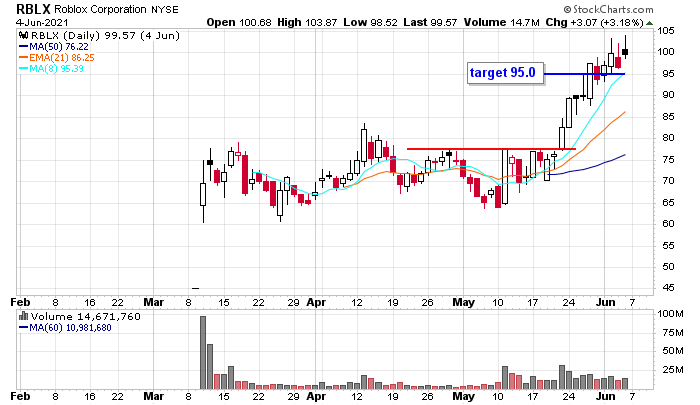This screenshot has height=405, width=700.
Task: Click the 50M volume axis label
Action: pos(673,351)
